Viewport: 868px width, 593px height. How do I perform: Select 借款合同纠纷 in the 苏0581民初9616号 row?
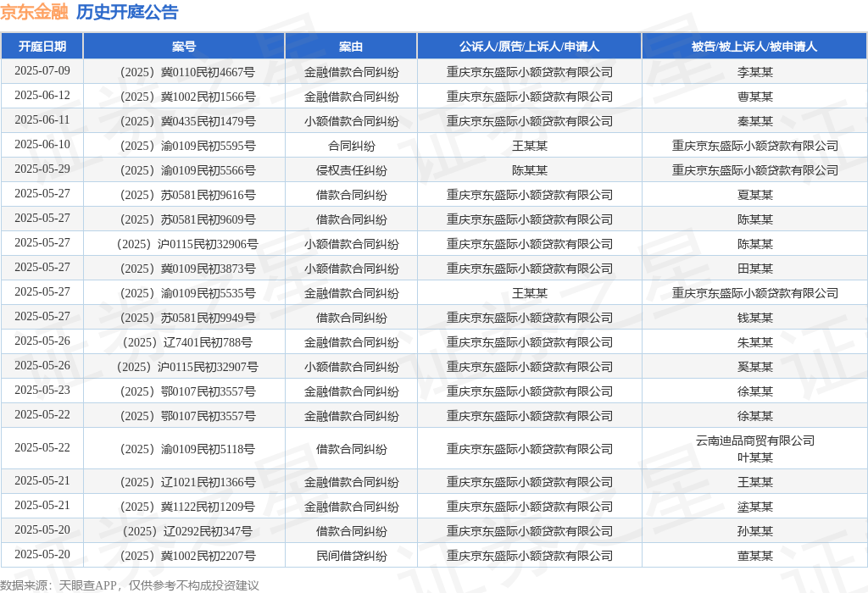351,195
